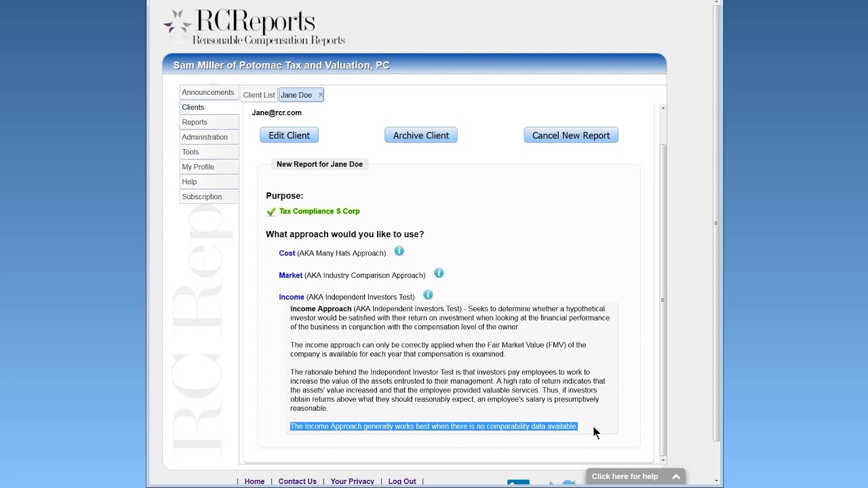The height and width of the screenshot is (488, 868).
Task: Click the green checkmark next to Tax Compliance
Action: 271,212
